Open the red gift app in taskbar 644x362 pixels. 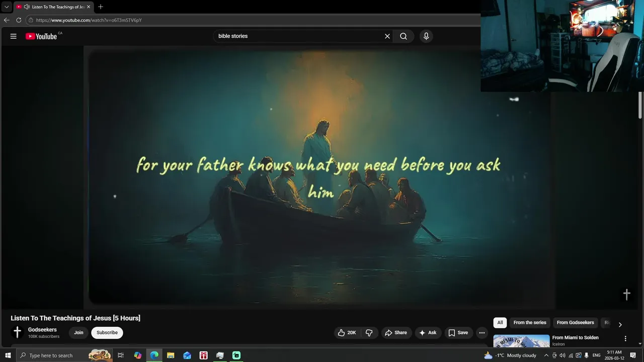click(x=203, y=355)
